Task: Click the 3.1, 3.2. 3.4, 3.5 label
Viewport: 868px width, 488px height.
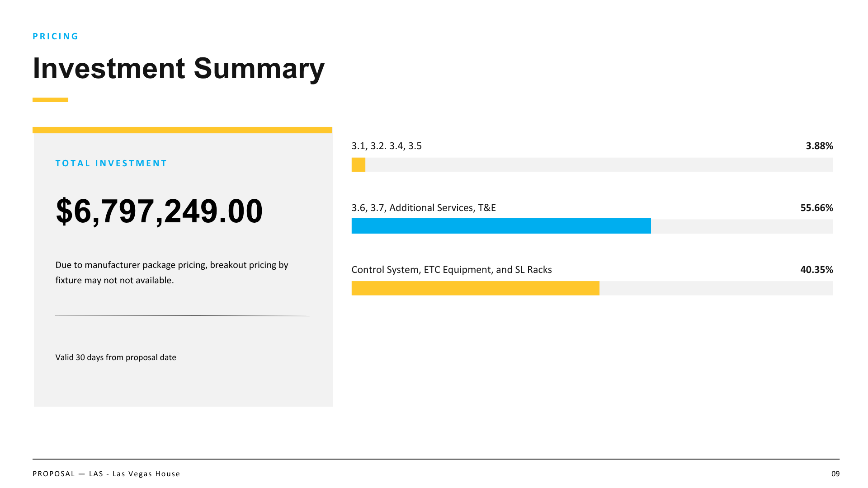Action: [387, 146]
